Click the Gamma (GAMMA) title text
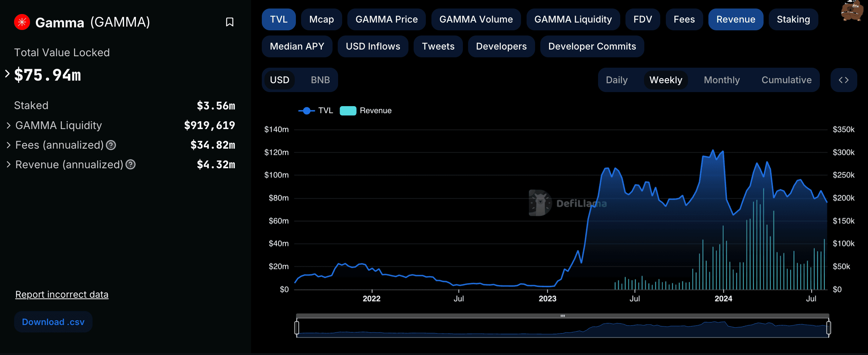This screenshot has width=868, height=355. tap(93, 22)
